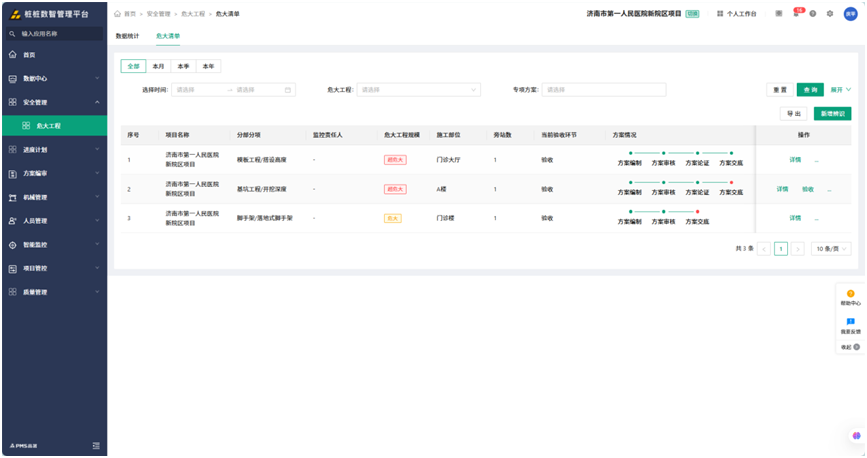Open the help question mark icon

(812, 14)
